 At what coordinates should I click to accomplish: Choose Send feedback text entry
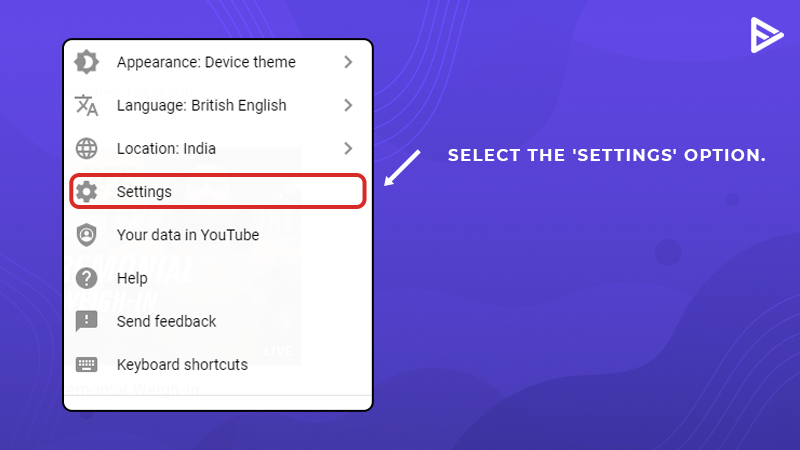166,321
